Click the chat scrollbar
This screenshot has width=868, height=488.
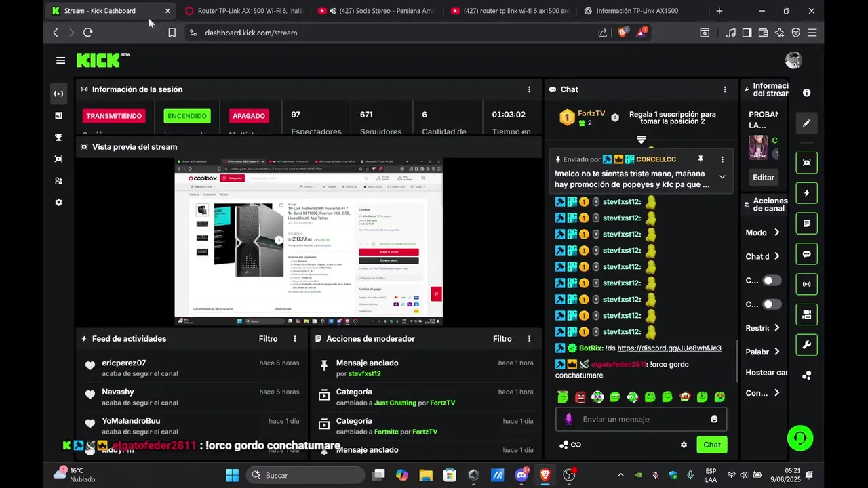pyautogui.click(x=737, y=361)
